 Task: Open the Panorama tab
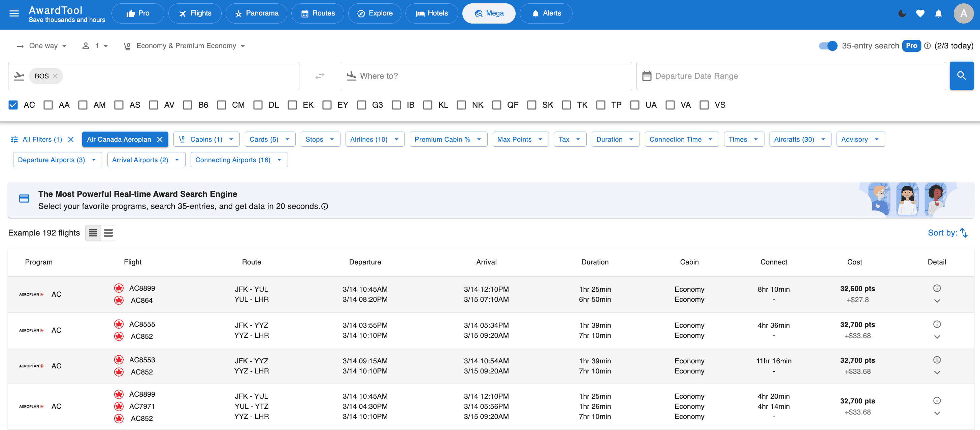coord(256,14)
